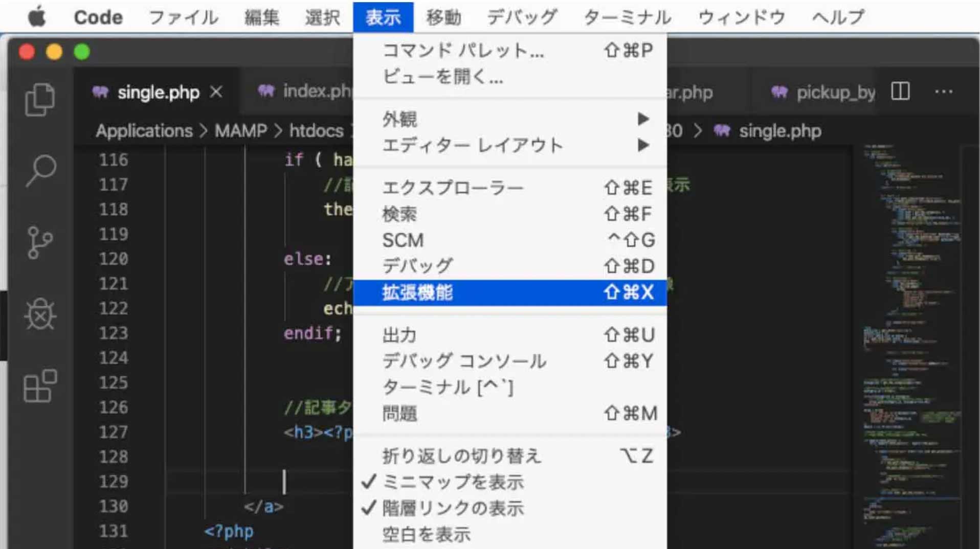980x549 pixels.
Task: Open the more actions ellipsis icon
Action: [x=944, y=92]
